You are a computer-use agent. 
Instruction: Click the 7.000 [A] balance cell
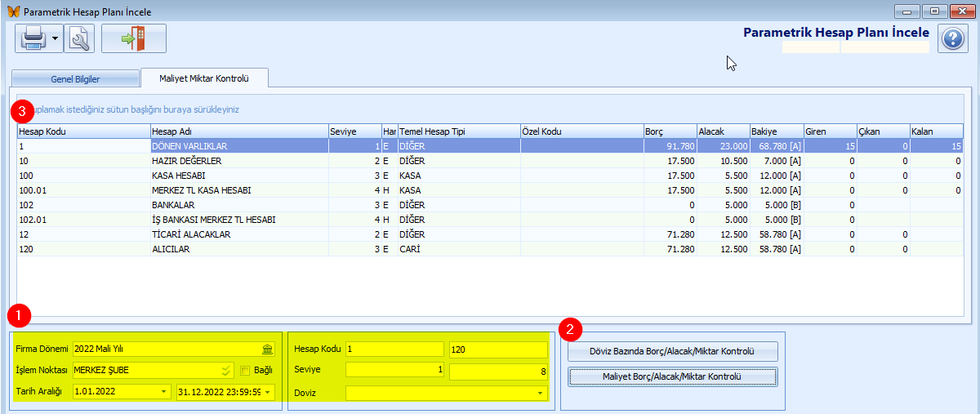tap(776, 161)
